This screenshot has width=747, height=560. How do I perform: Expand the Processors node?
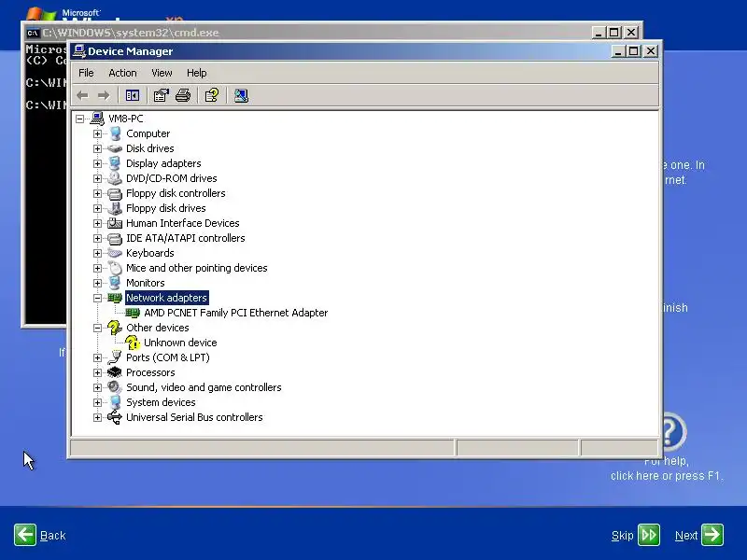click(x=97, y=372)
